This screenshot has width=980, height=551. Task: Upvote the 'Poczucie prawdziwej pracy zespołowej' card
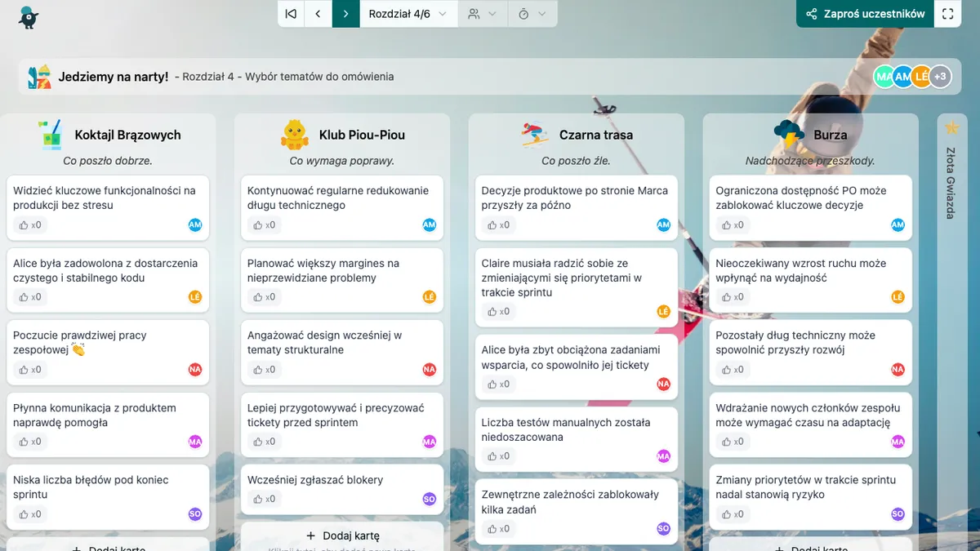tap(29, 370)
